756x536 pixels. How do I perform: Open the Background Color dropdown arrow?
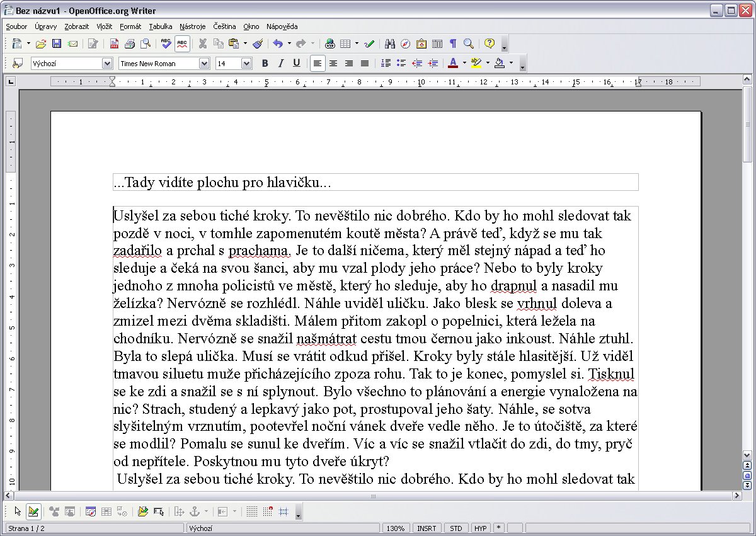coord(511,63)
